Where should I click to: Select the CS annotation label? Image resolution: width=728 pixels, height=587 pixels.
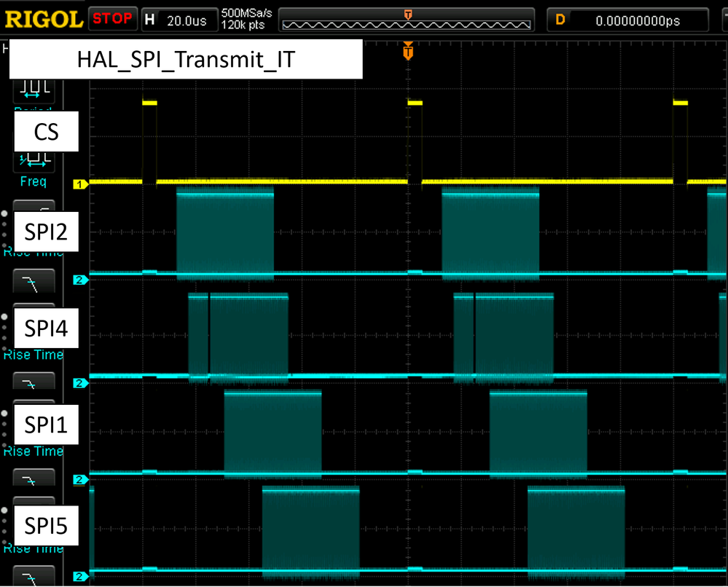pos(45,131)
